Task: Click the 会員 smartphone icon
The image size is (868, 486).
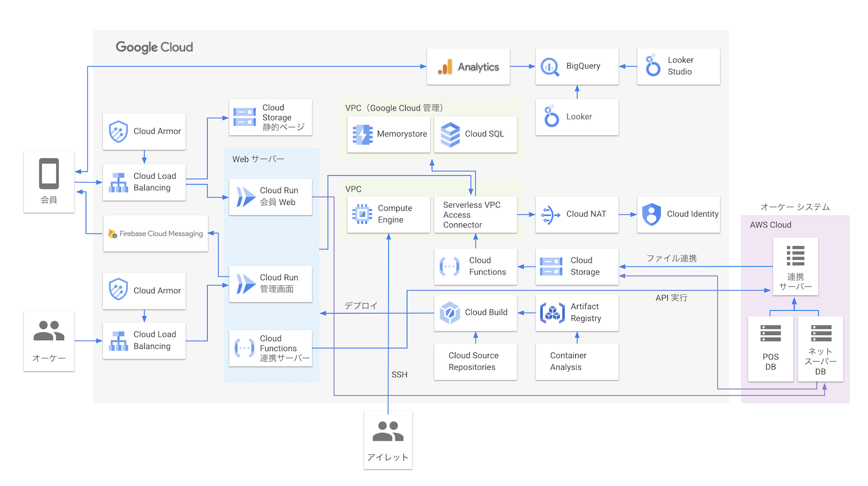Action: (x=49, y=174)
